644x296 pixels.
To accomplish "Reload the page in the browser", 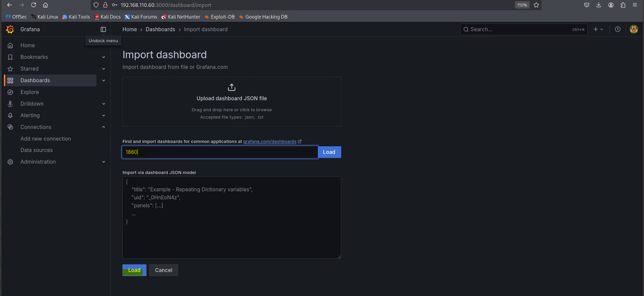I will pos(34,5).
